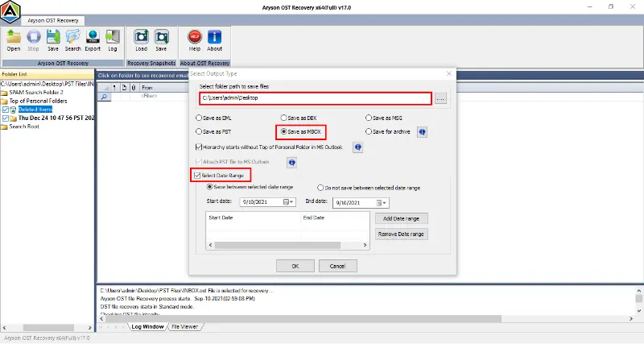The image size is (644, 344).
Task: Click the folder list horizontal scrollbar
Action: pos(48,328)
